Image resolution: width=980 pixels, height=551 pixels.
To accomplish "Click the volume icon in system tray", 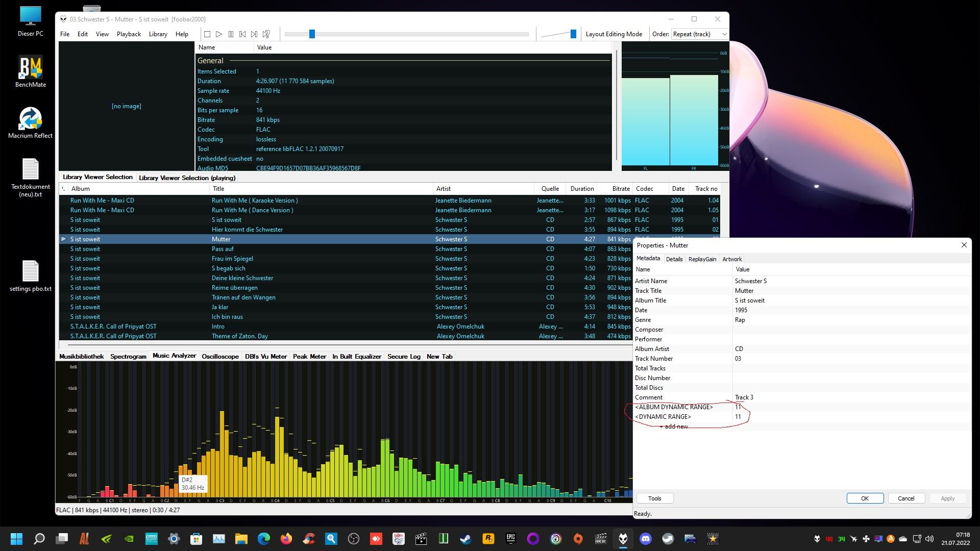I will coord(929,539).
